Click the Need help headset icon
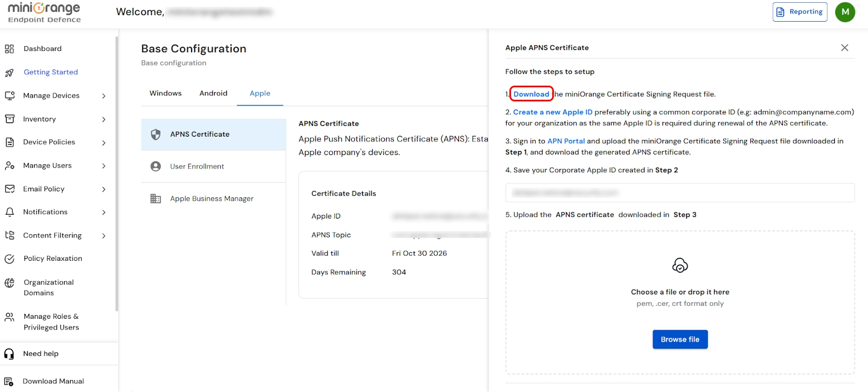The width and height of the screenshot is (868, 392). click(9, 354)
